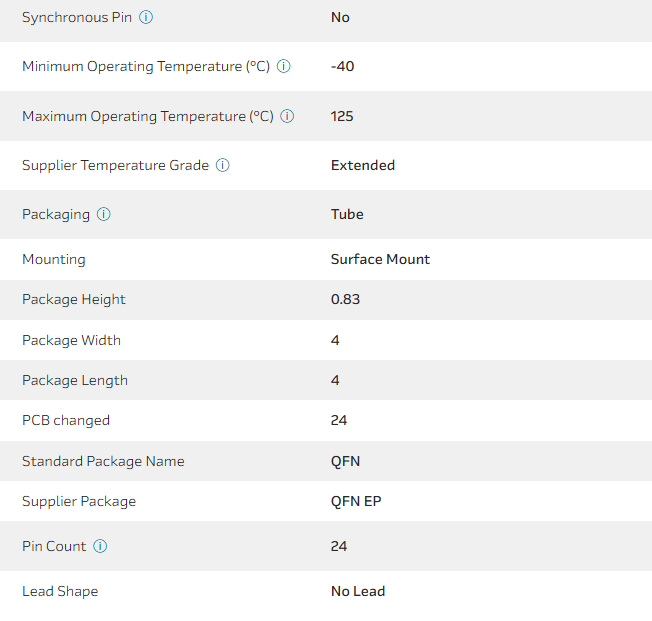This screenshot has width=652, height=621.
Task: Click the Packaging info icon
Action: pyautogui.click(x=104, y=214)
